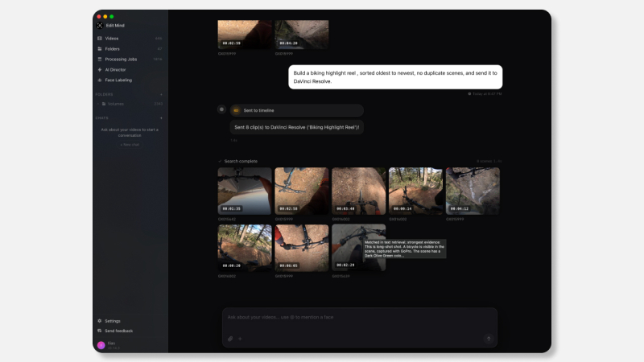Open the Face Labeling page

130,80
